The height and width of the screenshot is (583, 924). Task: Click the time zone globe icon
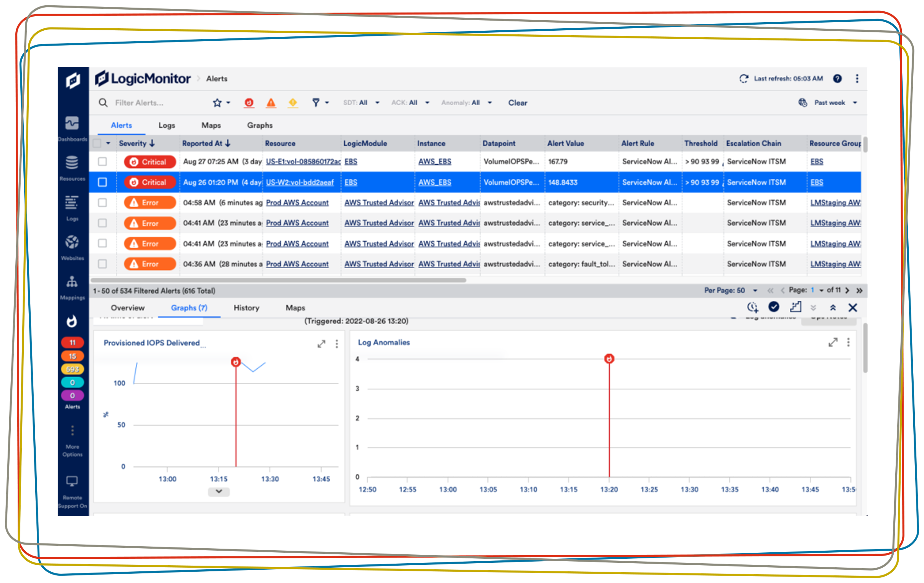tap(803, 103)
